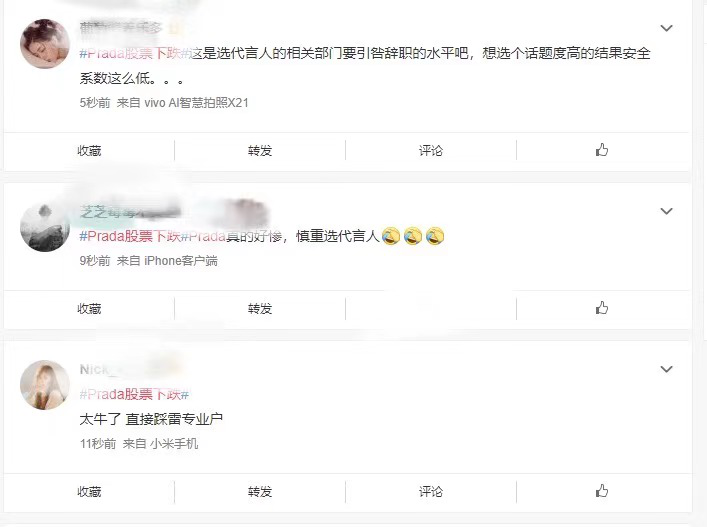Repost the second post via 转发

pyautogui.click(x=260, y=309)
